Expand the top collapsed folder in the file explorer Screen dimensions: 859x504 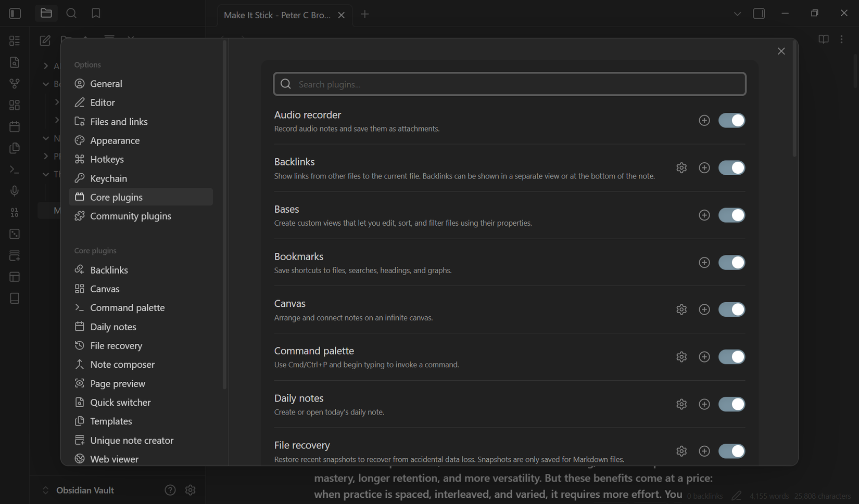(45, 66)
